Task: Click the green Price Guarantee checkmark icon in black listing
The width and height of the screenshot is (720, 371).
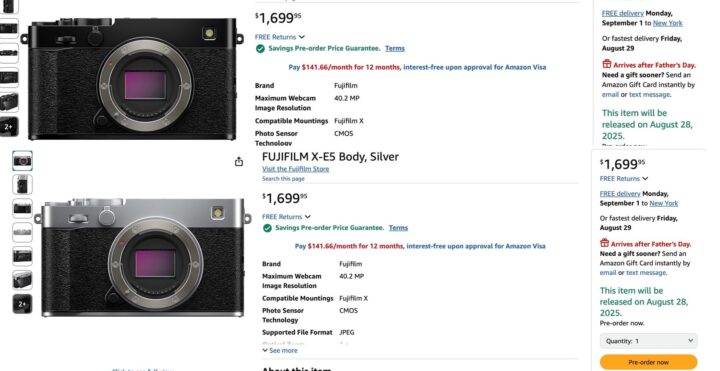Action: coord(260,49)
